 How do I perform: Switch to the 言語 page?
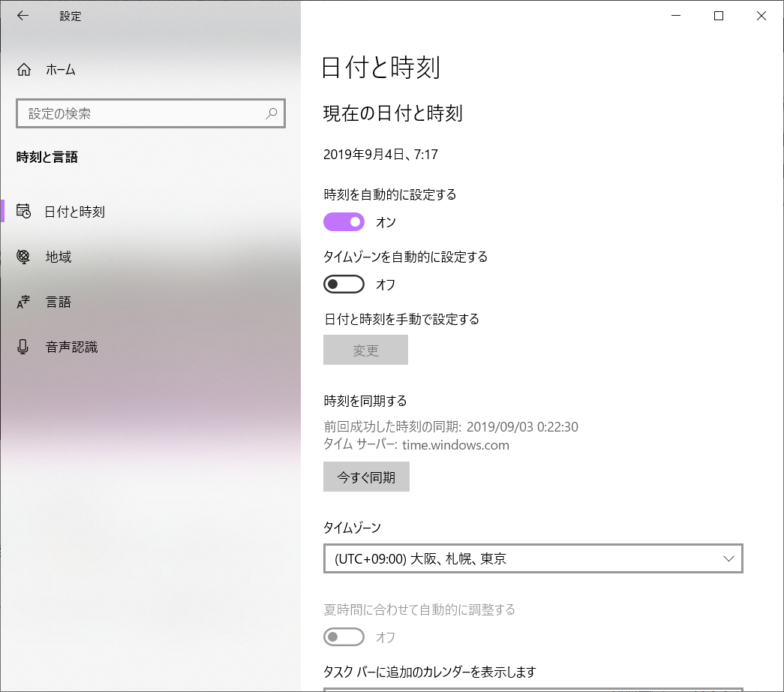(x=59, y=301)
